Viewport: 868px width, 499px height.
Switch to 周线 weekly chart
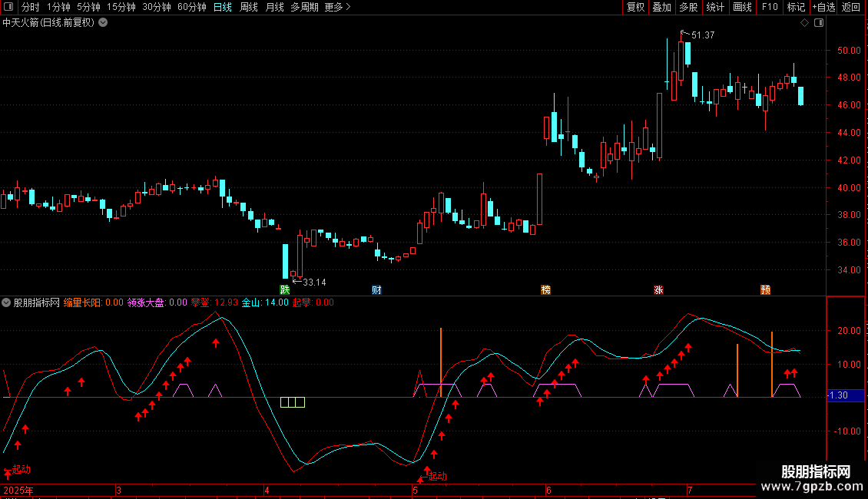[x=249, y=7]
